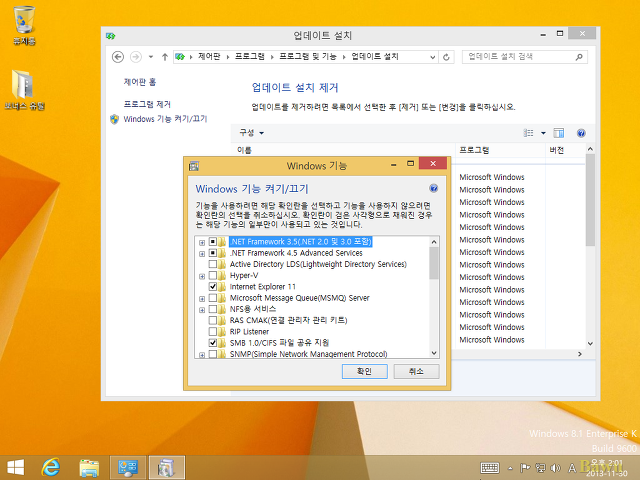Expand Microsoft Message Queue Server node
Screen dimensions: 640x480
click(x=202, y=299)
